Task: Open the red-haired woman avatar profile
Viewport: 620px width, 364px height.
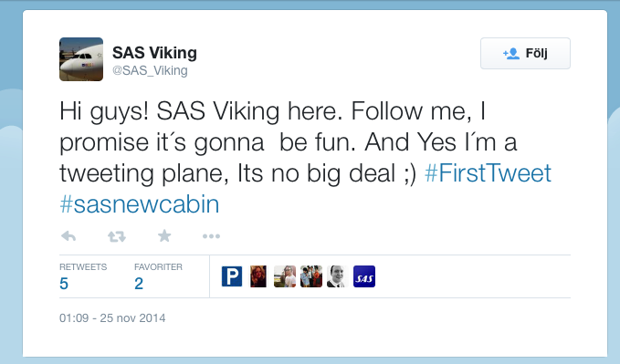Action: coord(258,276)
